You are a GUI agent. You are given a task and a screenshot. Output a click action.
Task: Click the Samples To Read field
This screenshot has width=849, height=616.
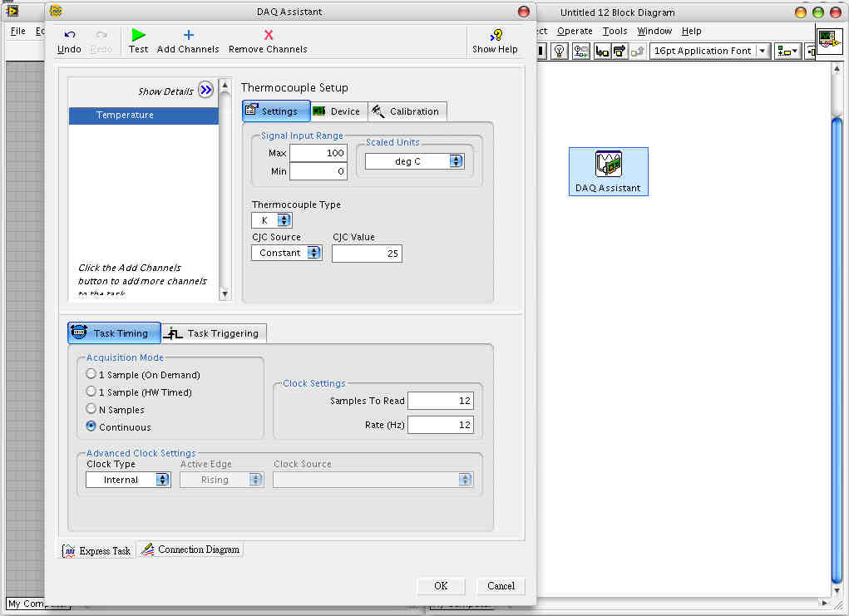[x=441, y=401]
